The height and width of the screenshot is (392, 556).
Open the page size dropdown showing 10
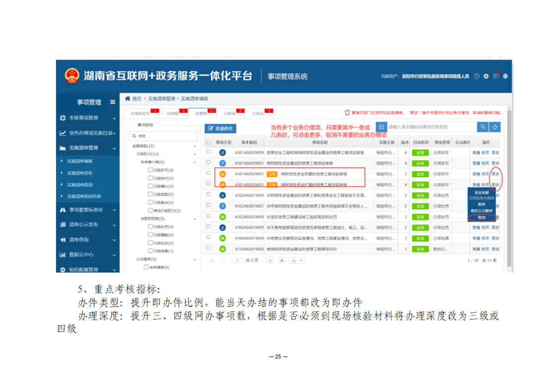(297, 260)
